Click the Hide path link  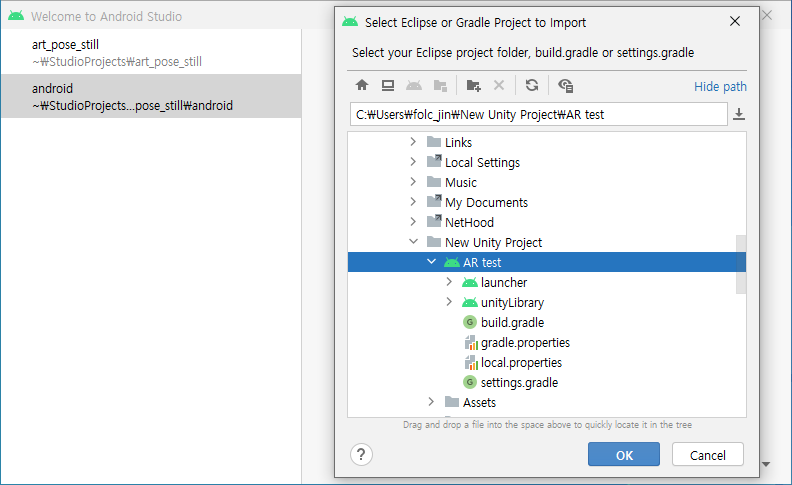720,87
